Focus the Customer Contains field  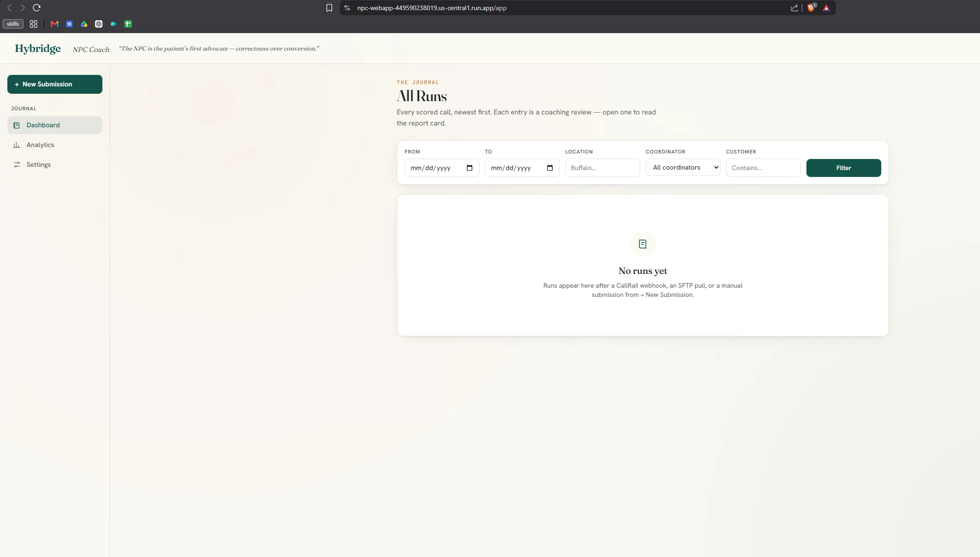[763, 168]
